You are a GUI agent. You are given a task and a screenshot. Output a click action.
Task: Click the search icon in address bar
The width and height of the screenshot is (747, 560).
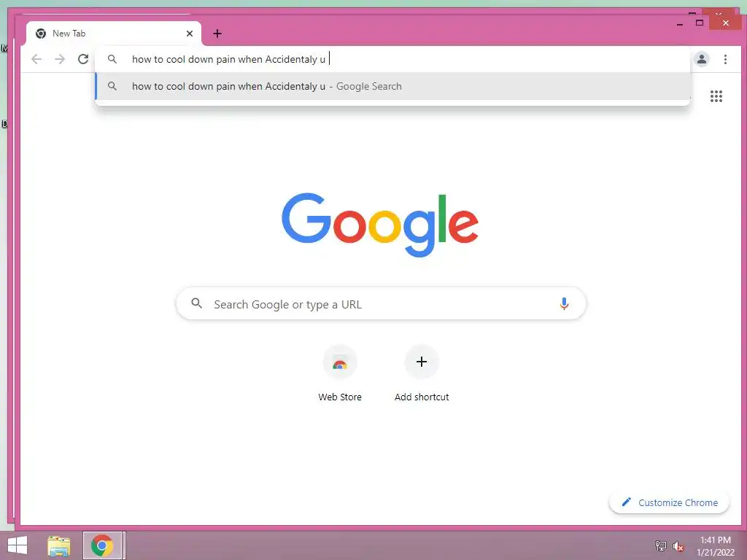pos(112,59)
